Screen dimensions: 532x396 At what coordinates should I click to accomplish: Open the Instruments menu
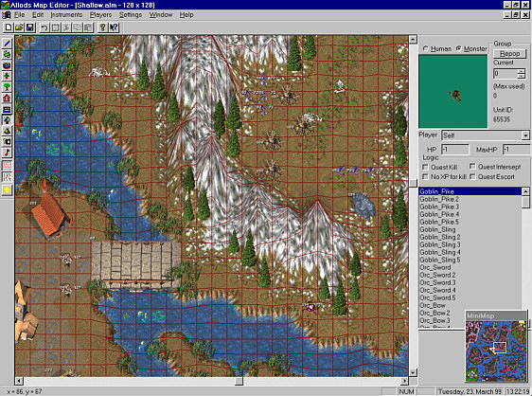tap(66, 15)
